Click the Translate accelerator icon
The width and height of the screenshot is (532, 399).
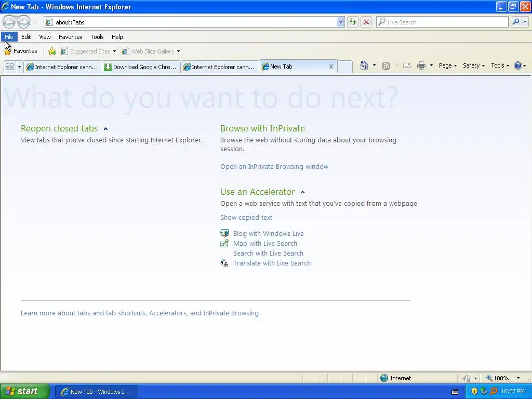(x=224, y=263)
